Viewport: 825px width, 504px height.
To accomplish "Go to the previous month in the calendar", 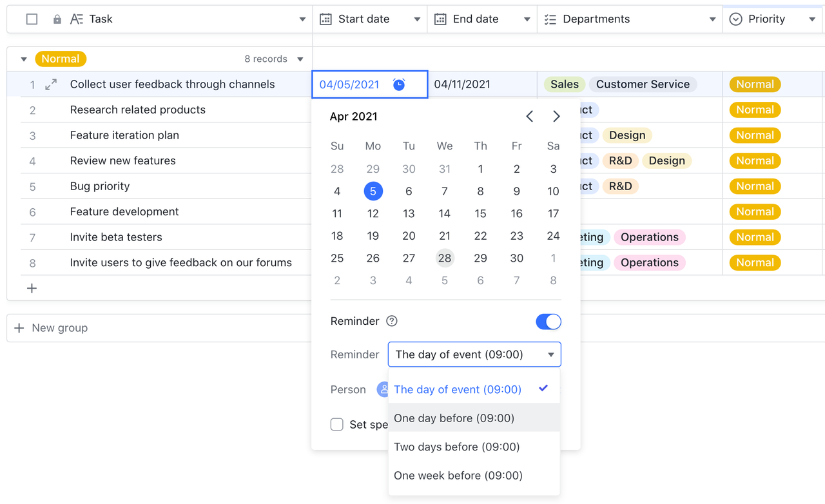I will click(529, 117).
